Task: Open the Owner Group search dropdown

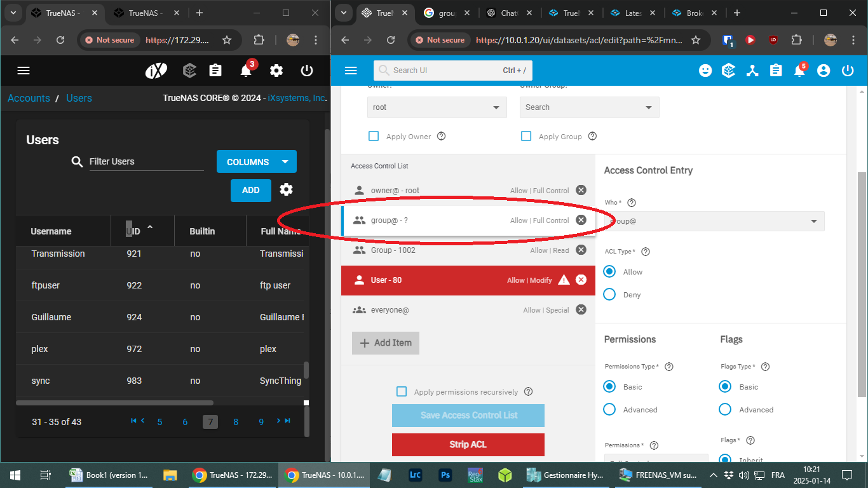Action: (x=590, y=107)
